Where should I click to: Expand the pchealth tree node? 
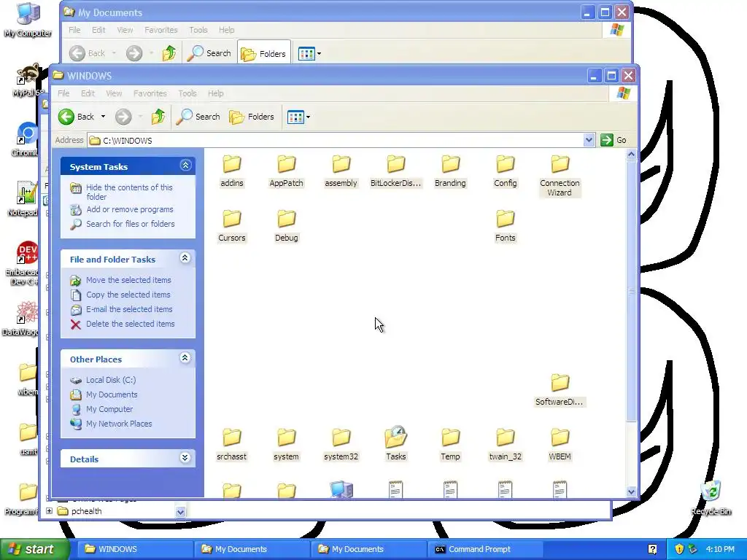[49, 511]
